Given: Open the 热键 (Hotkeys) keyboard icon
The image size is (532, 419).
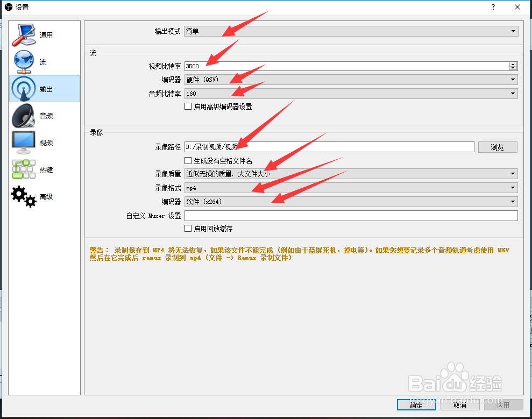Looking at the screenshot, I should (x=24, y=169).
